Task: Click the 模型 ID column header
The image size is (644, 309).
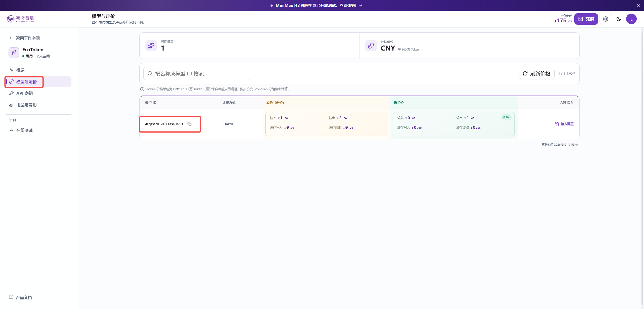Action: 151,103
